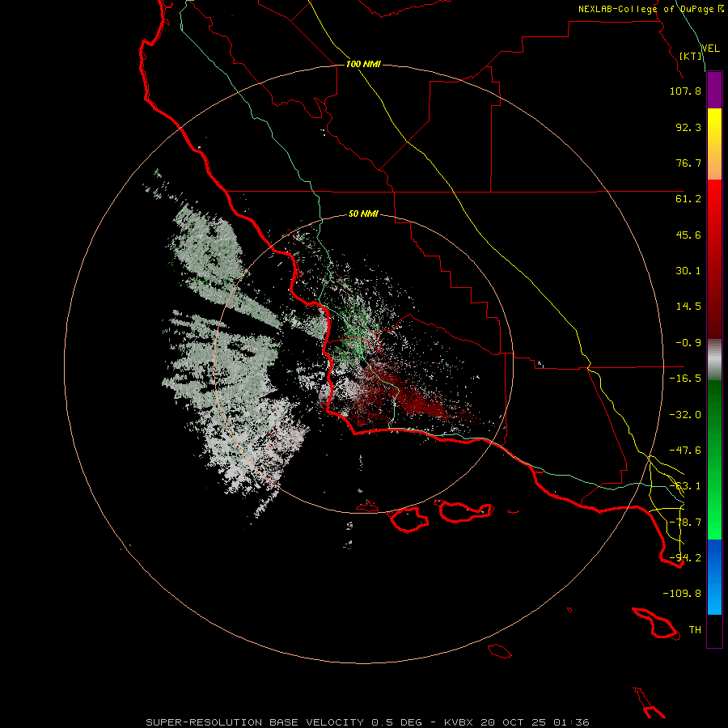This screenshot has width=728, height=728.
Task: Click the "KVBX 20 OCT 25 01:36" timestamp
Action: (516, 722)
